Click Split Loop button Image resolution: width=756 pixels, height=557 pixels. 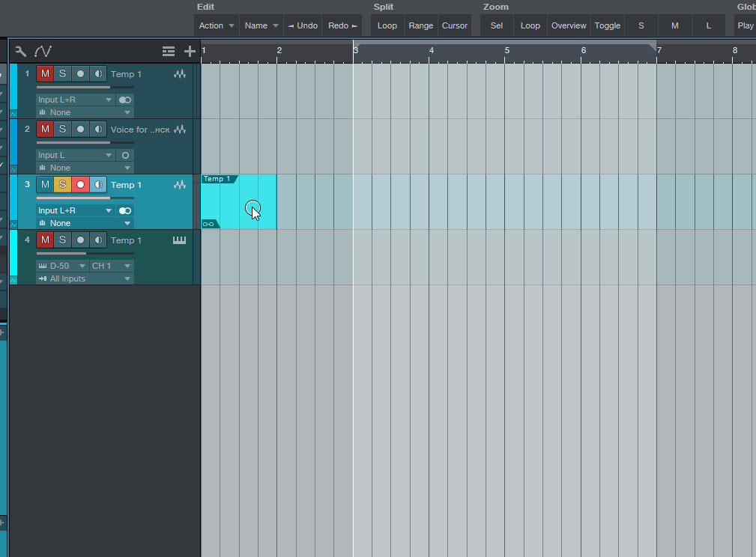tap(387, 25)
